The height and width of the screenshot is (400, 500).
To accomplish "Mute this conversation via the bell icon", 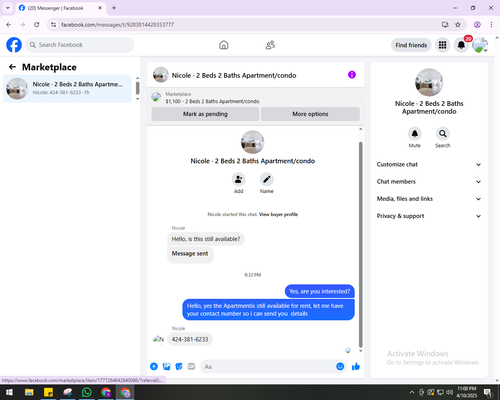I will [415, 134].
